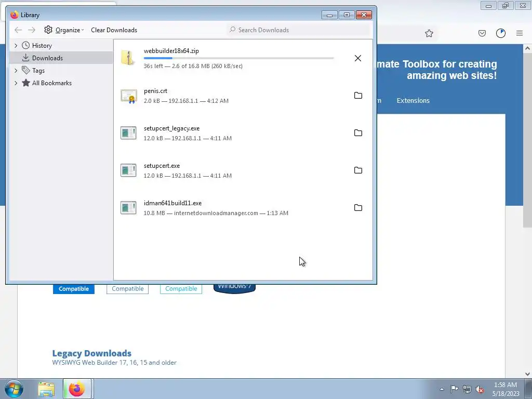
Task: Click the History clock icon in sidebar
Action: [26, 45]
